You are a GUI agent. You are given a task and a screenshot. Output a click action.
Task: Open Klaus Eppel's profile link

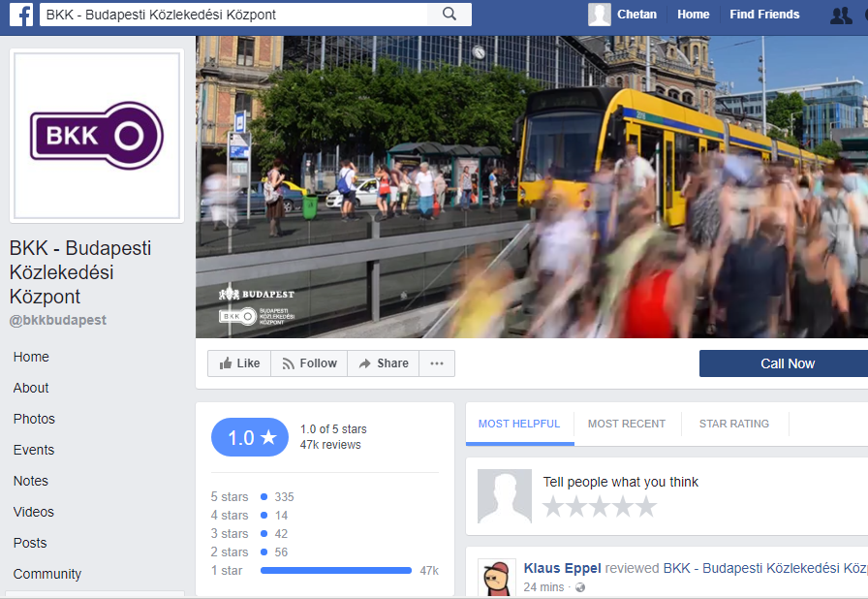click(x=563, y=569)
